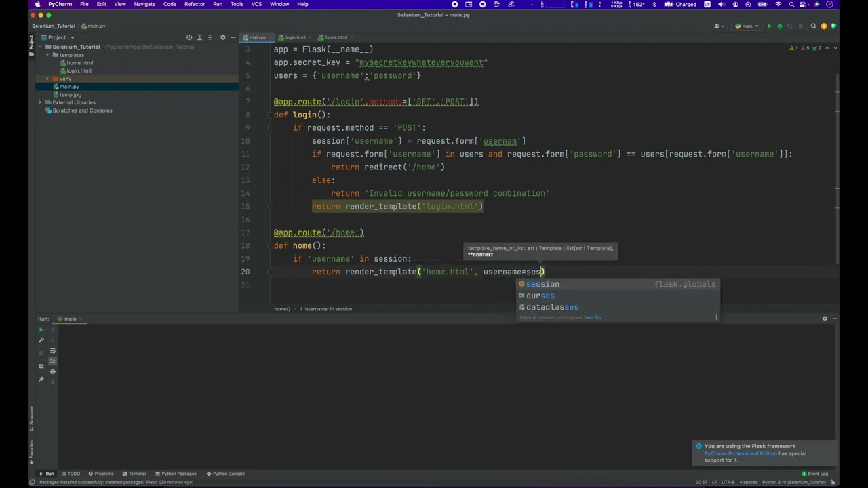The width and height of the screenshot is (868, 488).
Task: Open Event Log in status bar
Action: (x=814, y=474)
